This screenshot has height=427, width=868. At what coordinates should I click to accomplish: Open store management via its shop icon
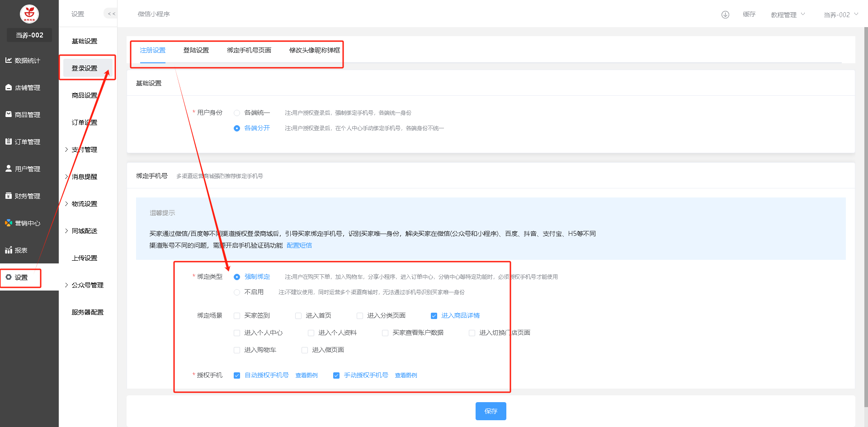(x=9, y=87)
